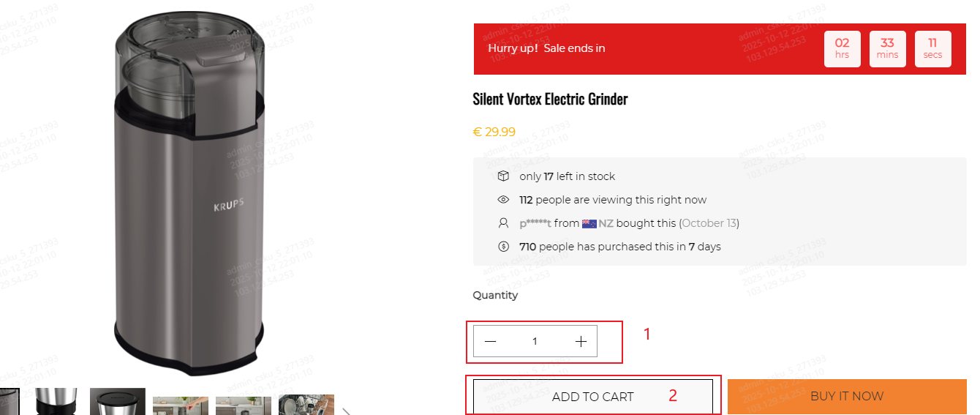Increase quantity with the plus button
980x415 pixels.
581,341
